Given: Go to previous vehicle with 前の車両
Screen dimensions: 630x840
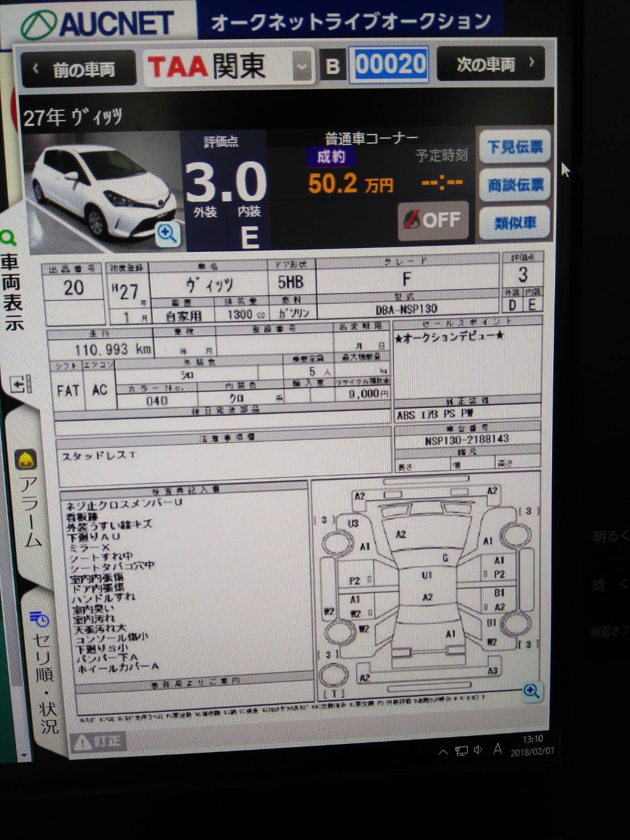Looking at the screenshot, I should coord(78,69).
